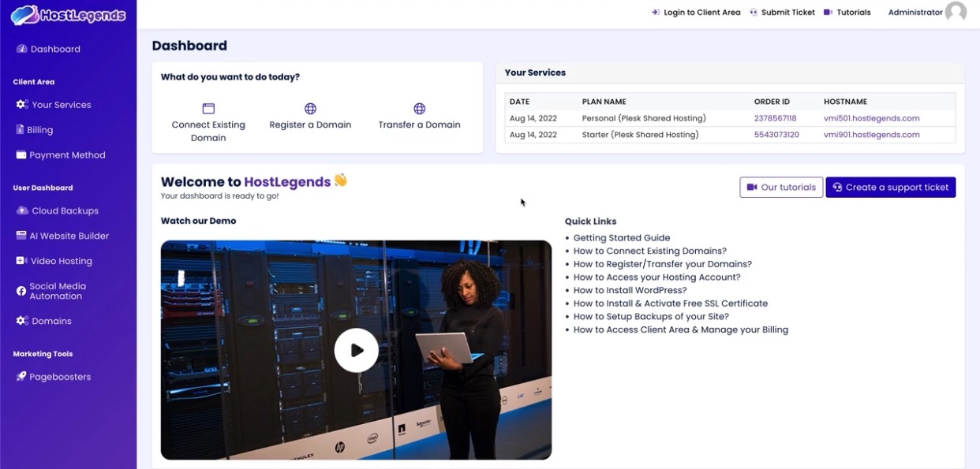This screenshot has height=469, width=980.
Task: Click the ORDER ID column header
Action: click(772, 102)
